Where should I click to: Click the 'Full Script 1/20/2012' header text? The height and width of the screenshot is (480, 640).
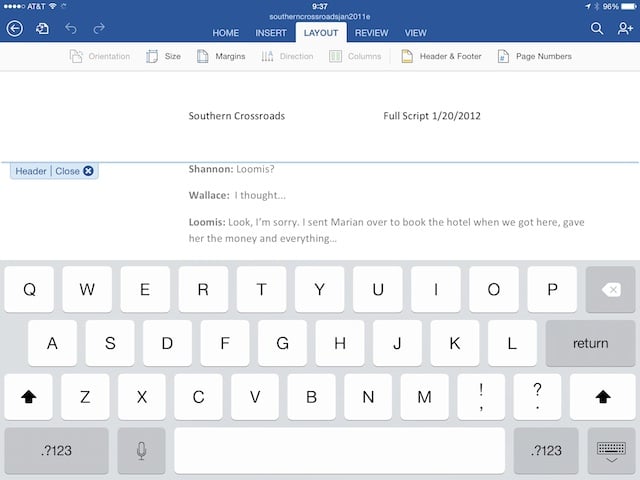[432, 116]
